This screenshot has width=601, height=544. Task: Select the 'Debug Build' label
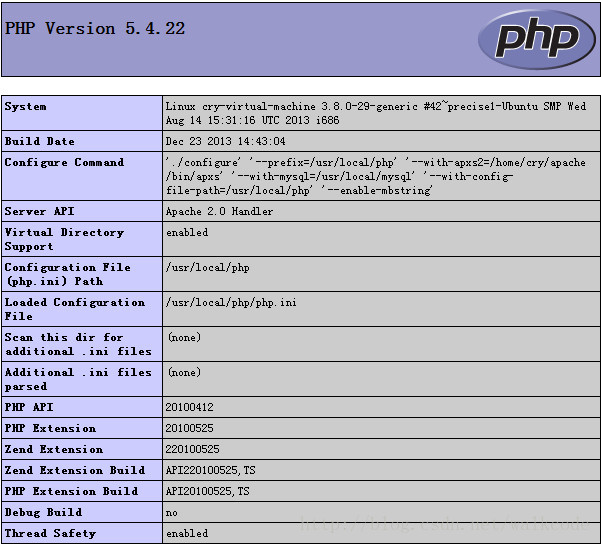tap(43, 512)
